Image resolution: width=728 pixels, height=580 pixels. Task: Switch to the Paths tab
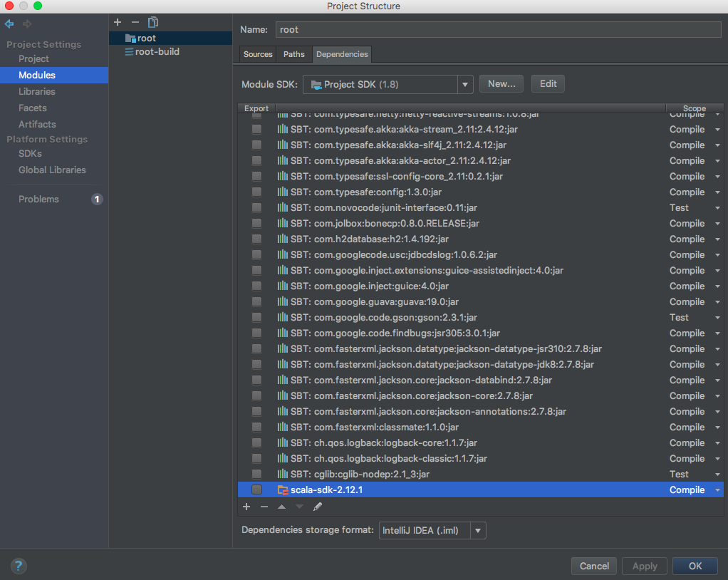tap(294, 54)
